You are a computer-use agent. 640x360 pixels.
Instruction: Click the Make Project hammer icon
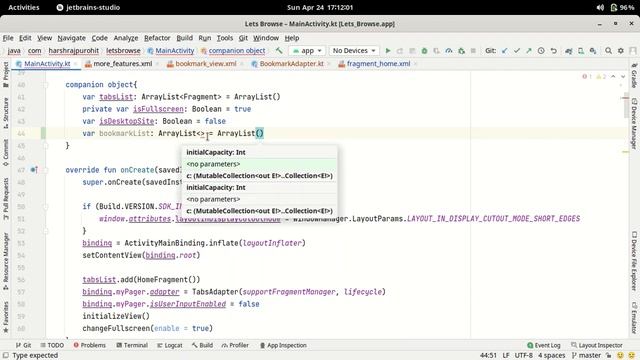coord(279,51)
